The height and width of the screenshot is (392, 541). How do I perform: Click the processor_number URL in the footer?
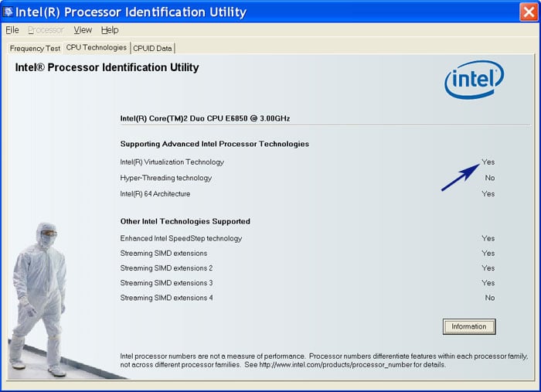coord(335,365)
